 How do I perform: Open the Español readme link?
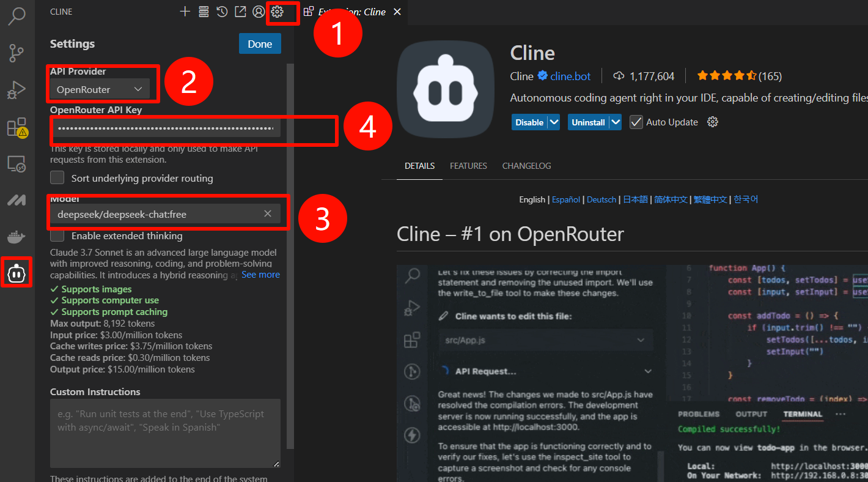tap(567, 199)
